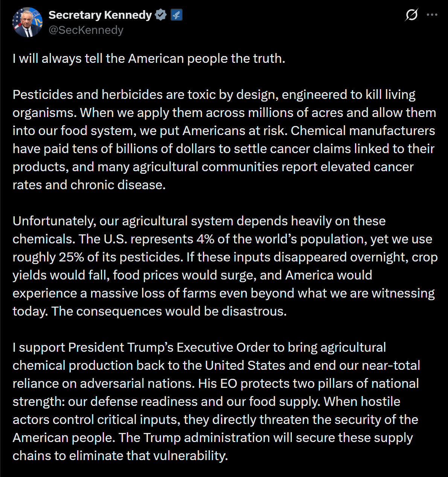Click the opening sentence about telling the truth
The height and width of the screenshot is (477, 448).
149,59
